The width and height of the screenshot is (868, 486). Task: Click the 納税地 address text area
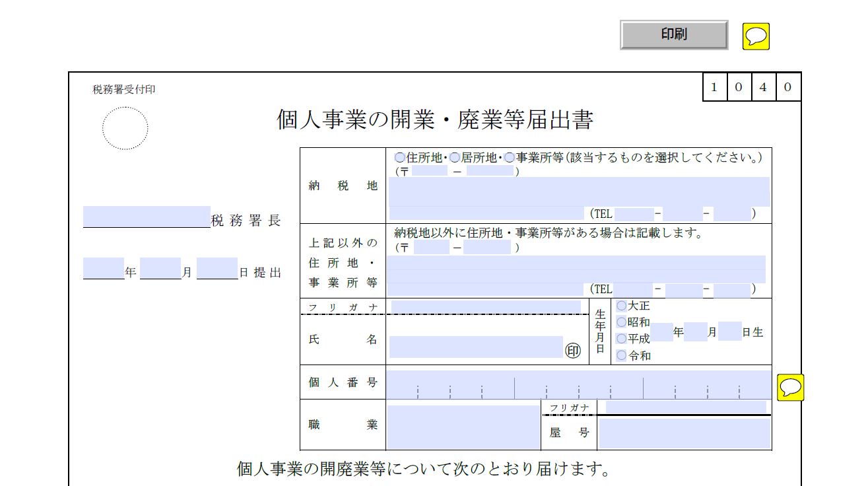578,191
